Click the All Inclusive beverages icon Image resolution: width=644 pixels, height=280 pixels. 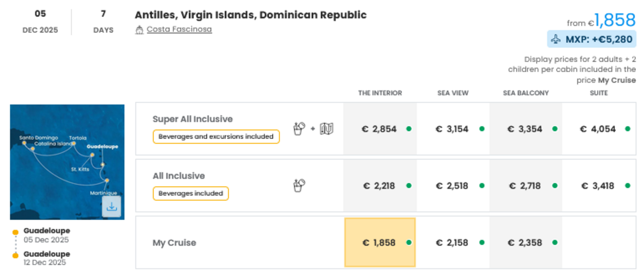pyautogui.click(x=299, y=185)
